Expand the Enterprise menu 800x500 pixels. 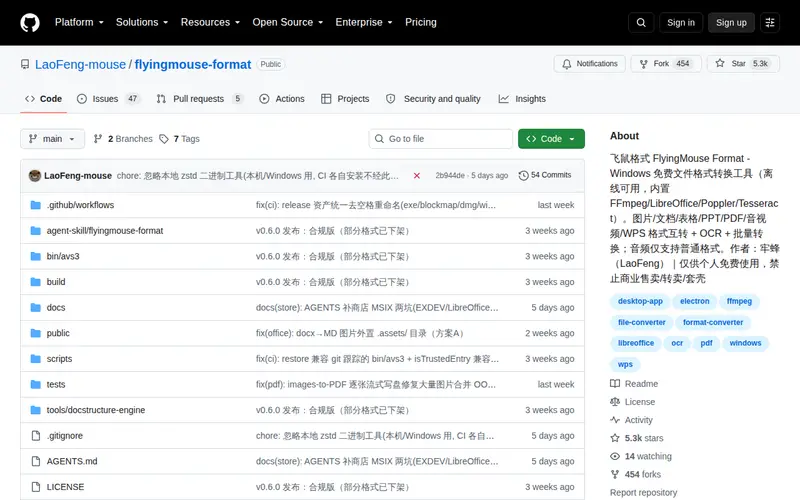364,22
